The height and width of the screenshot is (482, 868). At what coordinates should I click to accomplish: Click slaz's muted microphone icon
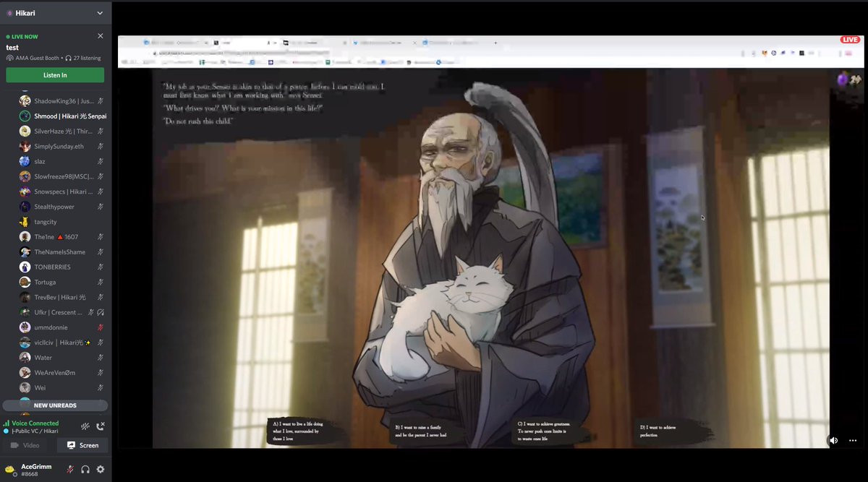tap(101, 162)
